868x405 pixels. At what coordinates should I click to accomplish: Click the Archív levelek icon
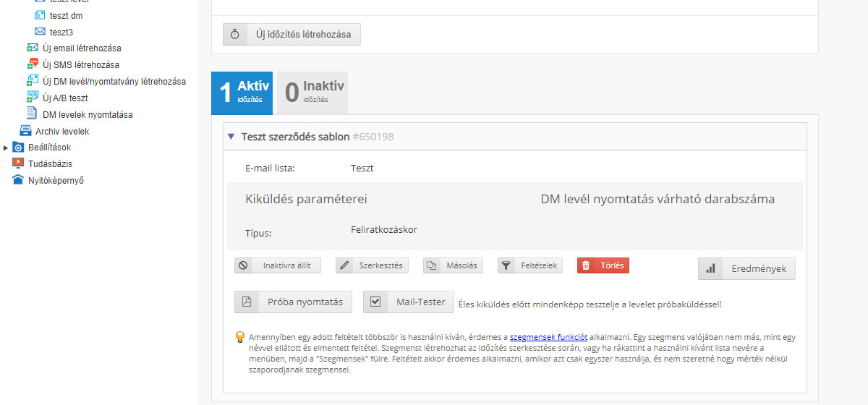25,131
